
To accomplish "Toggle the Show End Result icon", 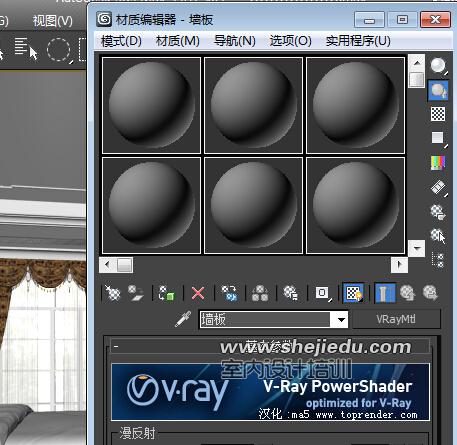I will (x=385, y=293).
